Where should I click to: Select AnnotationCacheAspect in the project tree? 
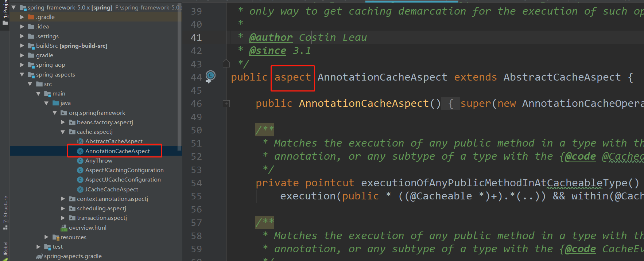(117, 151)
